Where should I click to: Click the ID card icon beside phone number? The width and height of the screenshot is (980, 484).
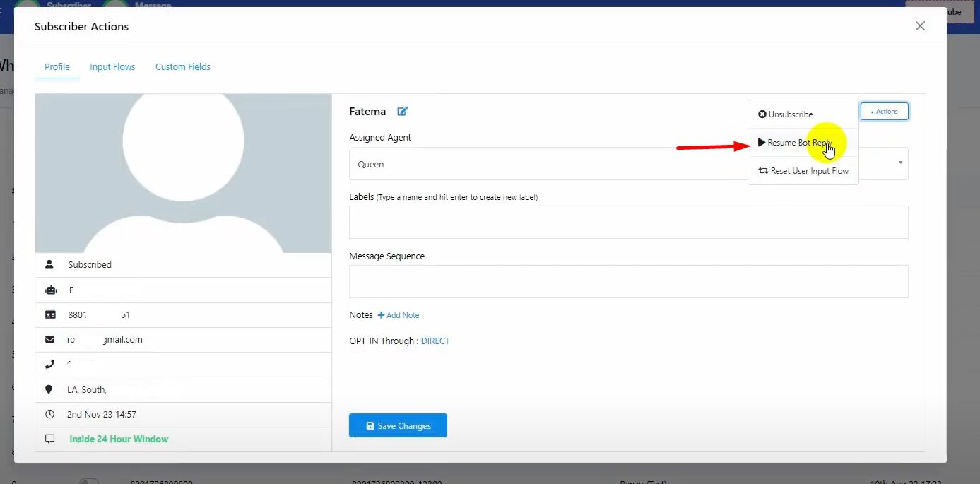49,315
